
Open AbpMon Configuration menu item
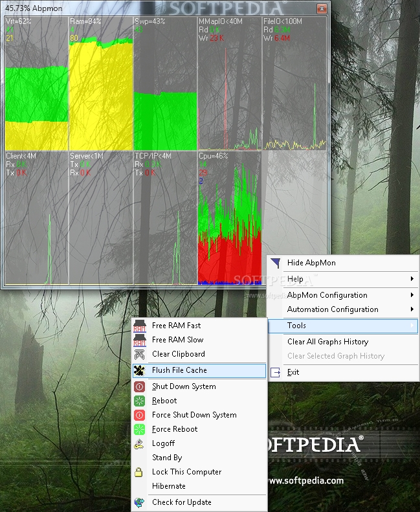click(x=343, y=295)
